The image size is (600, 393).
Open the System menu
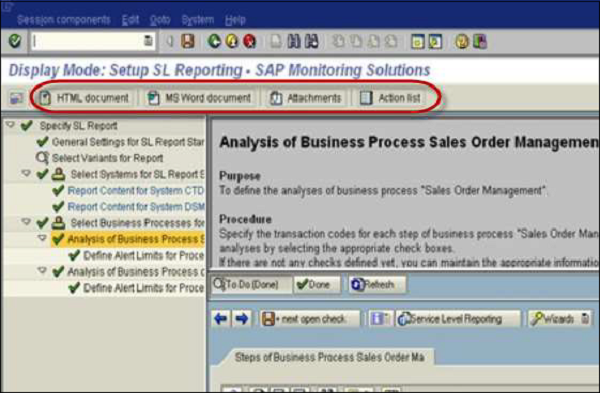click(x=197, y=20)
